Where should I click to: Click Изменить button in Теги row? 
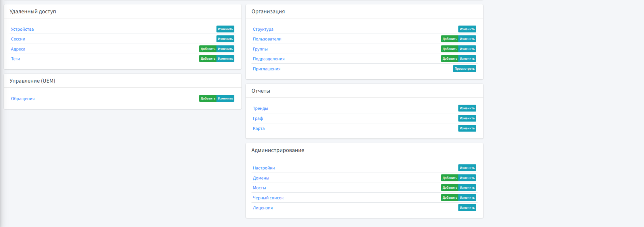tap(225, 58)
